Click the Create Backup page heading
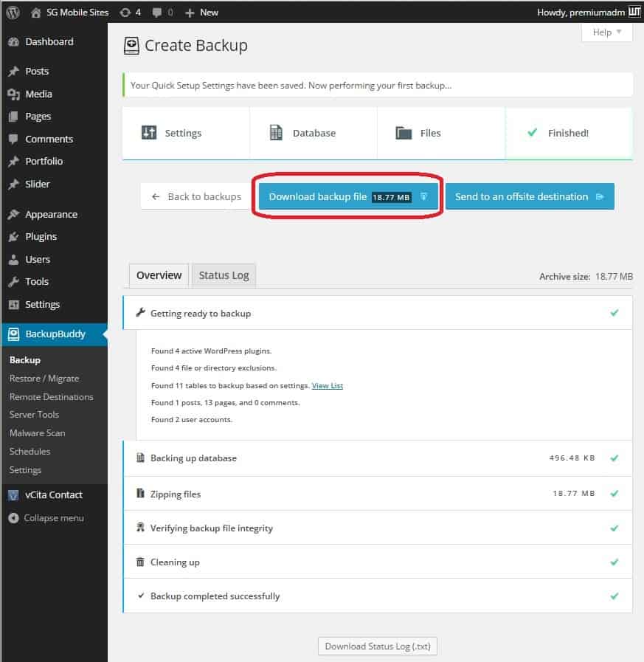Screen dimensions: 644x662 (x=195, y=46)
